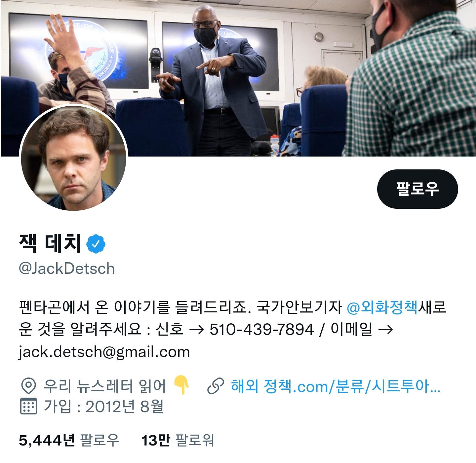The height and width of the screenshot is (463, 476).
Task: Click the calendar icon next to 가입
Action: tap(28, 406)
